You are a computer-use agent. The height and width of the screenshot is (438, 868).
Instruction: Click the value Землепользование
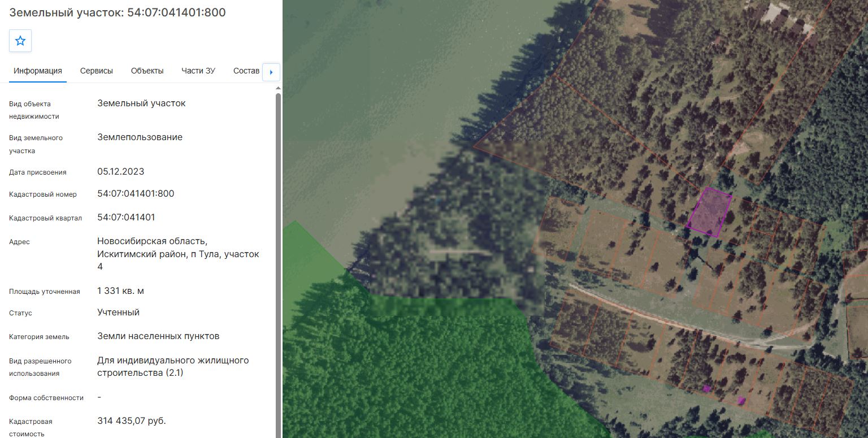click(140, 137)
